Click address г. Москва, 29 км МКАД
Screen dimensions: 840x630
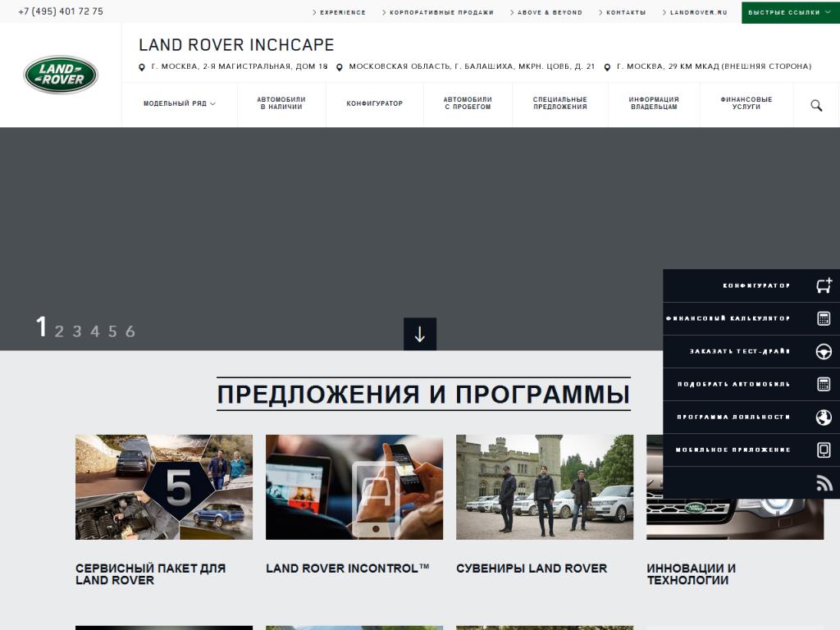coord(714,66)
